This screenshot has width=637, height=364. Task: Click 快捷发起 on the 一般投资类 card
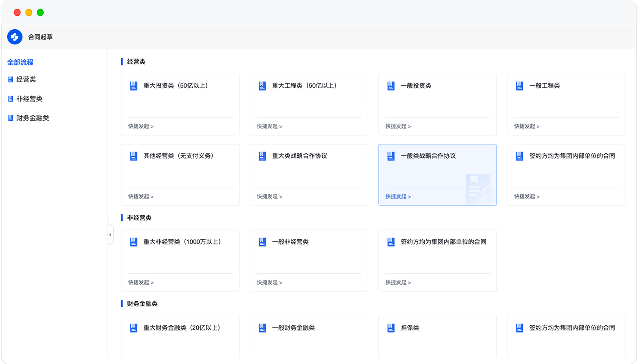398,126
